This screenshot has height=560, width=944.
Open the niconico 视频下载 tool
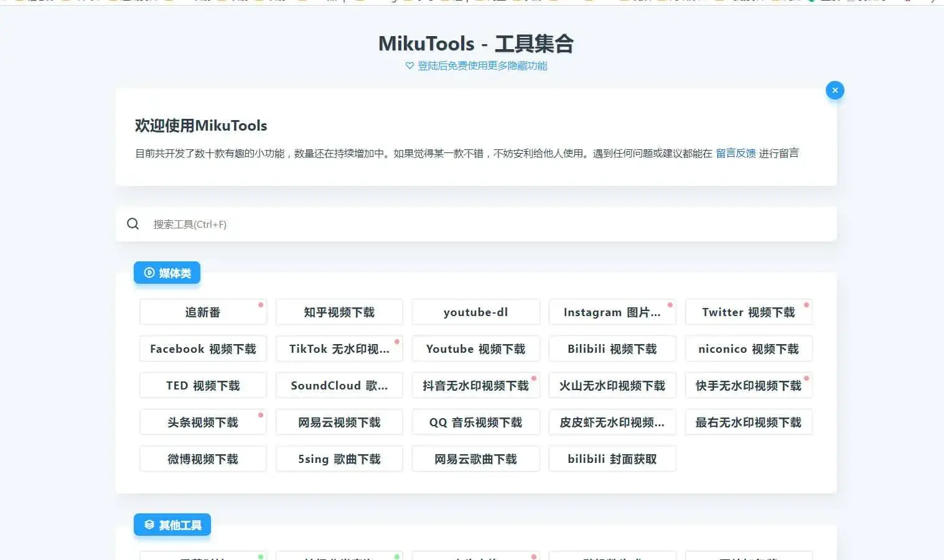click(x=749, y=349)
